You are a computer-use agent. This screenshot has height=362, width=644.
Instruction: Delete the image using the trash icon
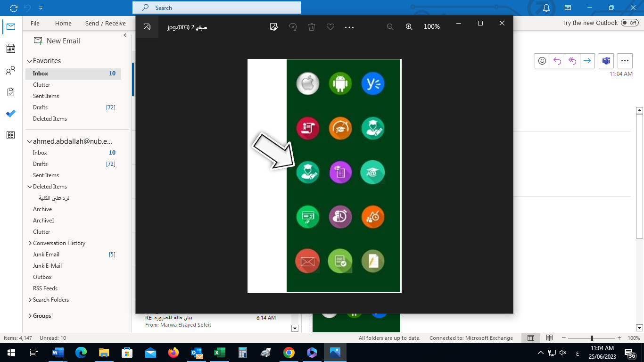[312, 27]
